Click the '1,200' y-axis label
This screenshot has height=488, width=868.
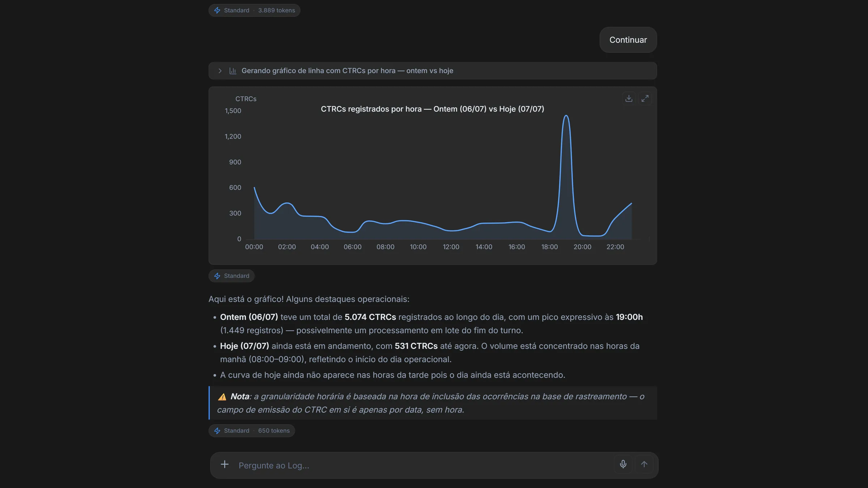233,136
